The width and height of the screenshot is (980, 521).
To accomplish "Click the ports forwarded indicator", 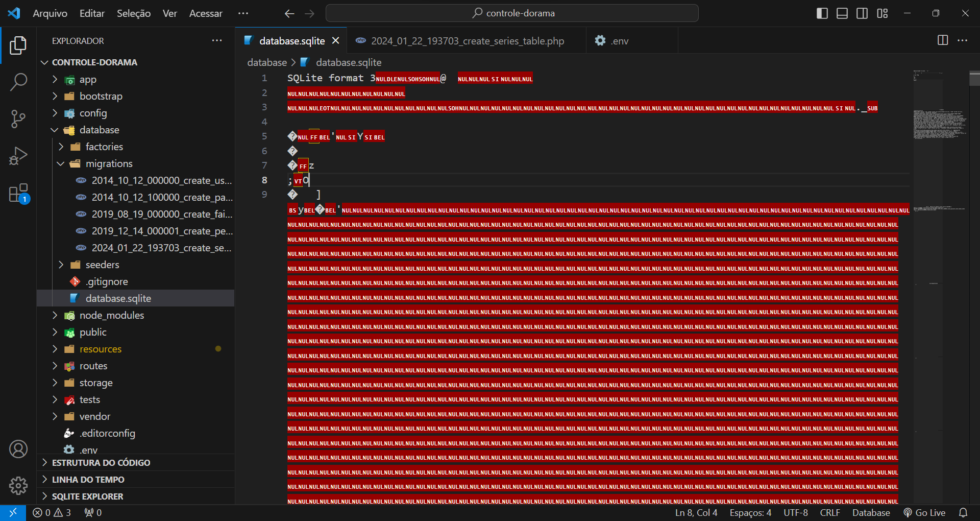I will point(93,512).
